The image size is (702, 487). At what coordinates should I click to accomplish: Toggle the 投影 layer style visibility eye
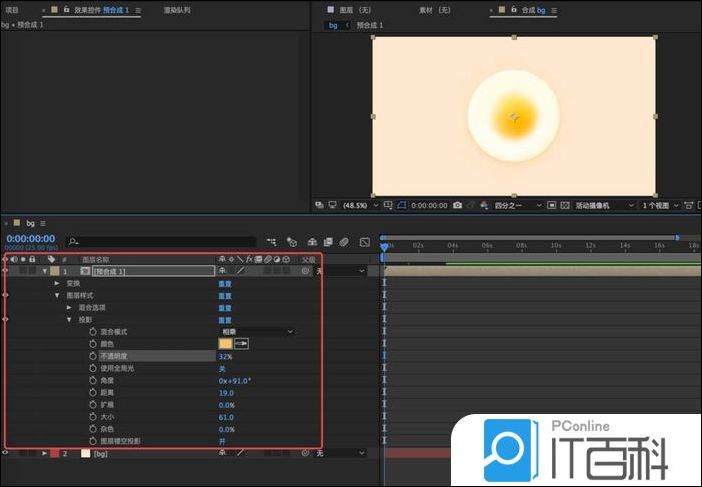click(x=6, y=320)
